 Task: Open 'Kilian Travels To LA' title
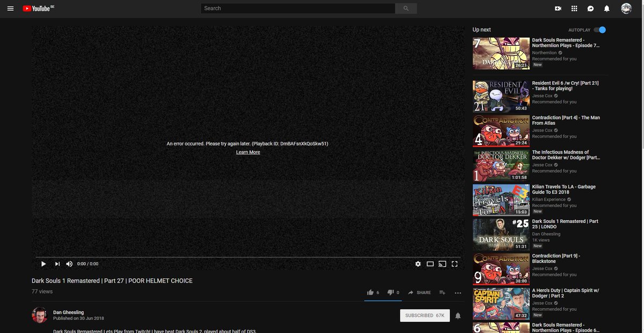tap(564, 190)
